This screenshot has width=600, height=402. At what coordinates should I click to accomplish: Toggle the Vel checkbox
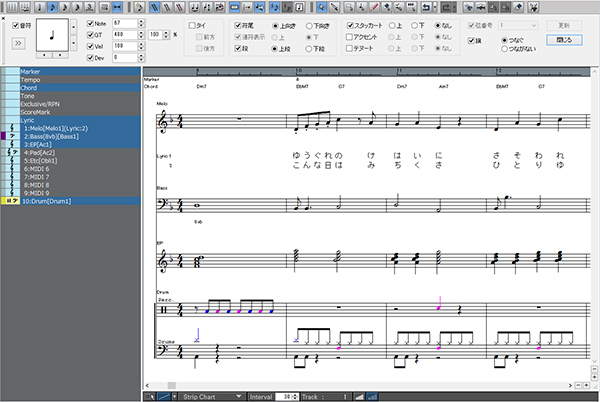point(90,46)
